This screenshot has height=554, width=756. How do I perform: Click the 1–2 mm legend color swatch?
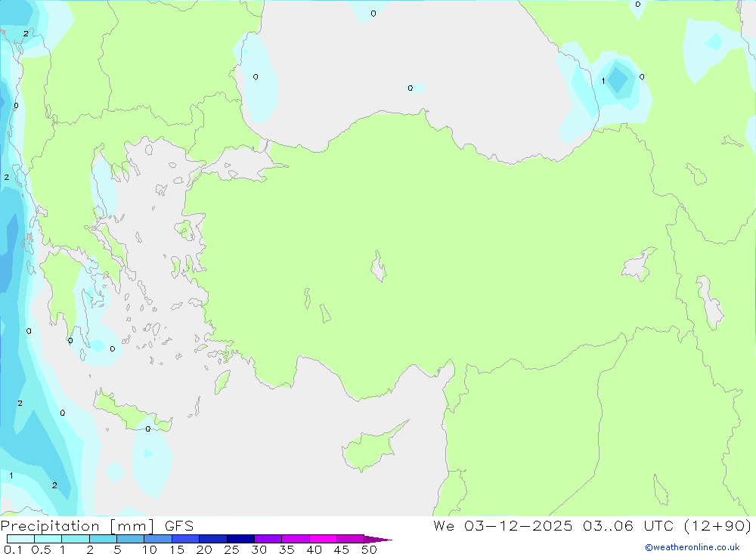point(75,539)
